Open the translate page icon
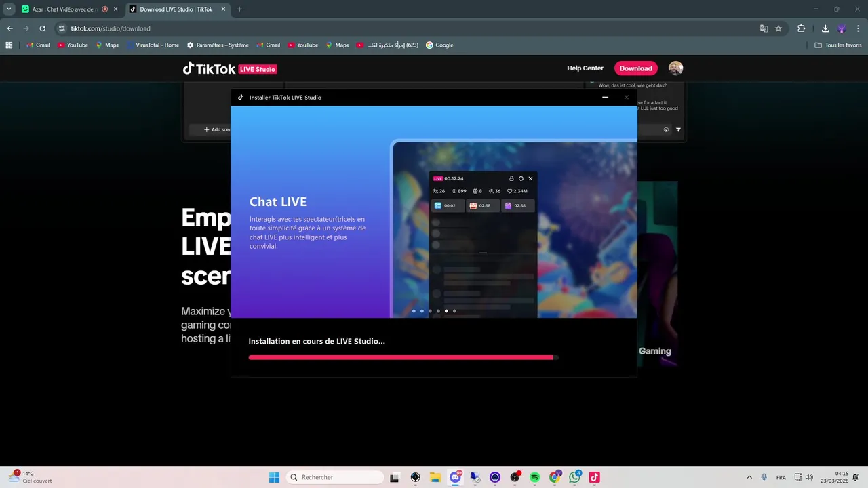 pyautogui.click(x=764, y=28)
